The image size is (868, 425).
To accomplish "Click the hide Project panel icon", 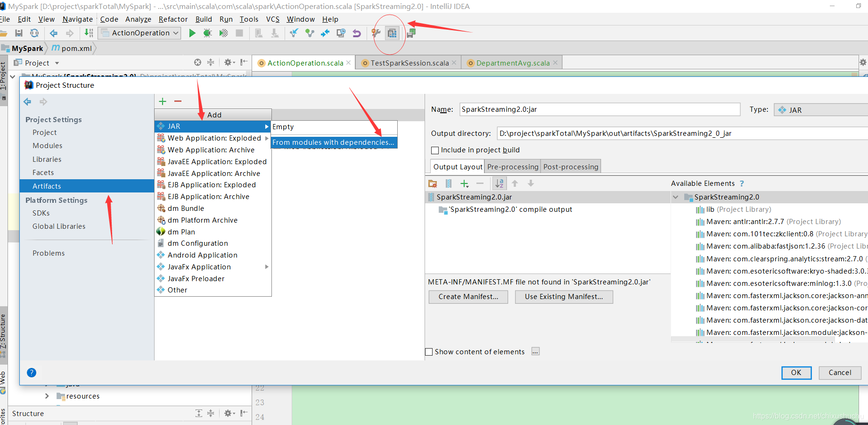I will [x=244, y=62].
